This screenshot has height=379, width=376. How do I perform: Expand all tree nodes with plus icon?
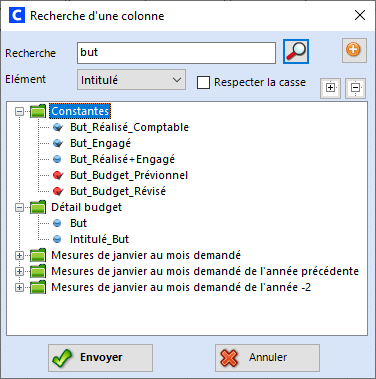point(330,88)
